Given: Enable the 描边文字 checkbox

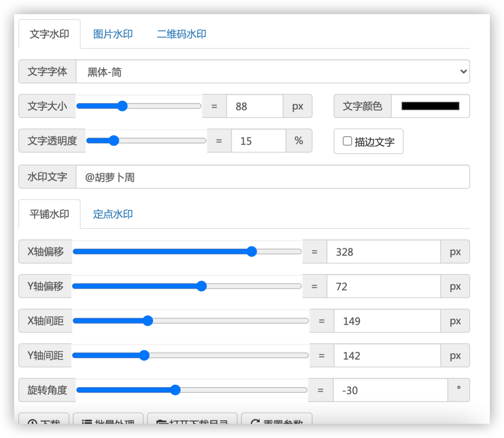Looking at the screenshot, I should tap(347, 141).
